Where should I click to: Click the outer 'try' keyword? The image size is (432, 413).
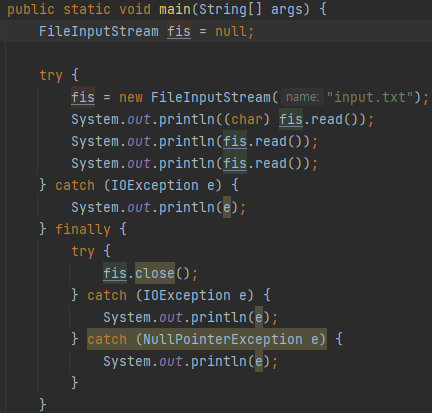point(51,76)
